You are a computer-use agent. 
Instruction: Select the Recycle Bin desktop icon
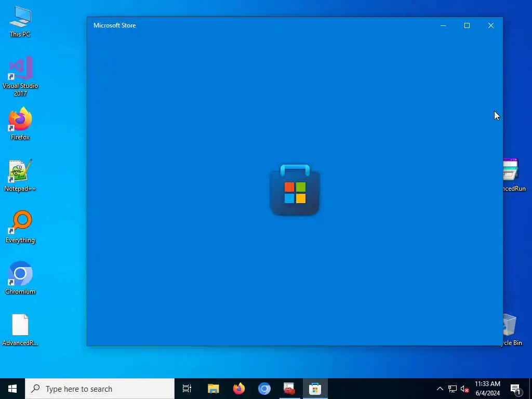(512, 329)
